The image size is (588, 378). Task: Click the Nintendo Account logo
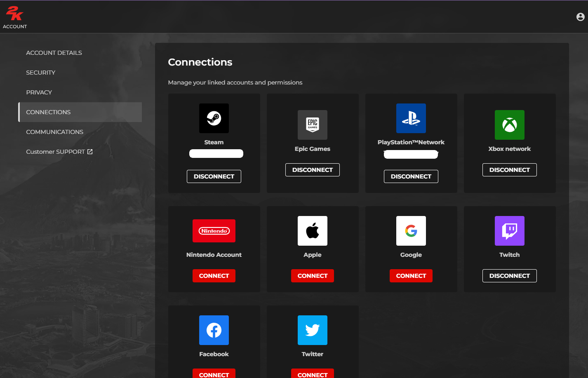[x=214, y=231]
